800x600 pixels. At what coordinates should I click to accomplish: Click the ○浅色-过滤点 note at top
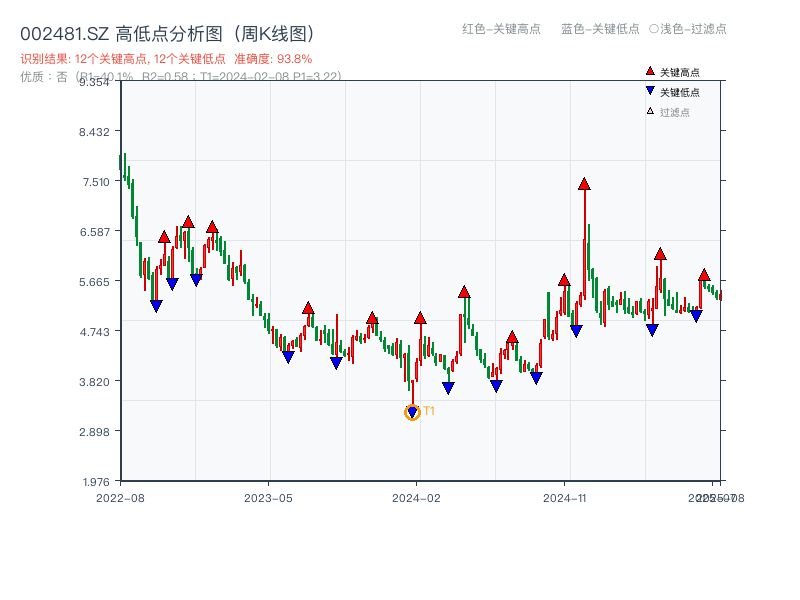[x=688, y=29]
